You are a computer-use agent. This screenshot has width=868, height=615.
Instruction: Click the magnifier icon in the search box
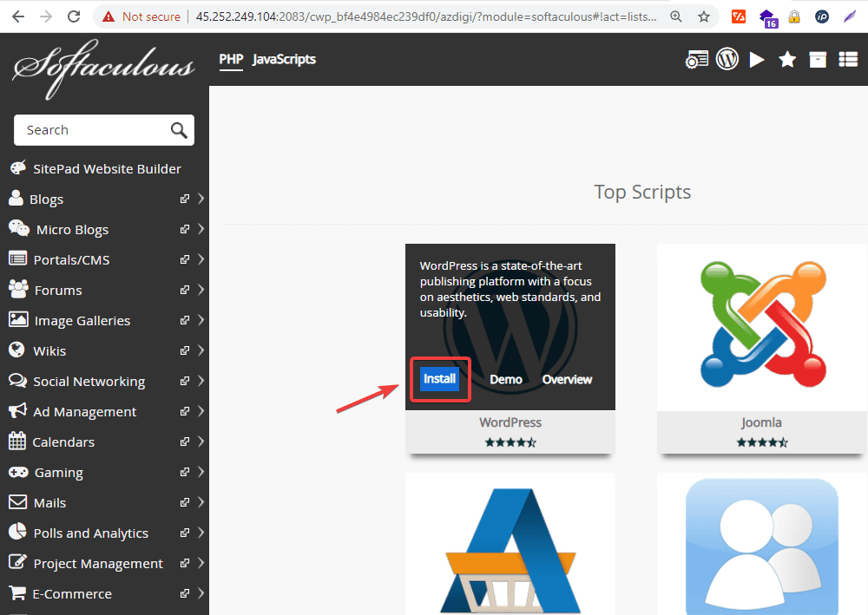pos(179,130)
